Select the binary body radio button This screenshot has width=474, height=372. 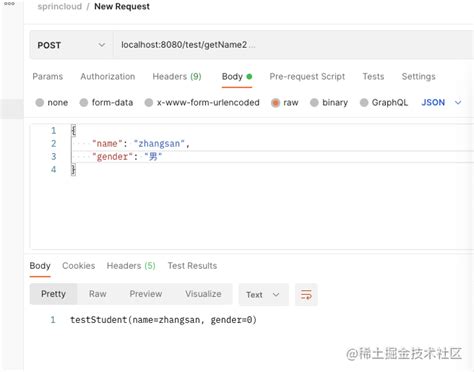pyautogui.click(x=314, y=102)
